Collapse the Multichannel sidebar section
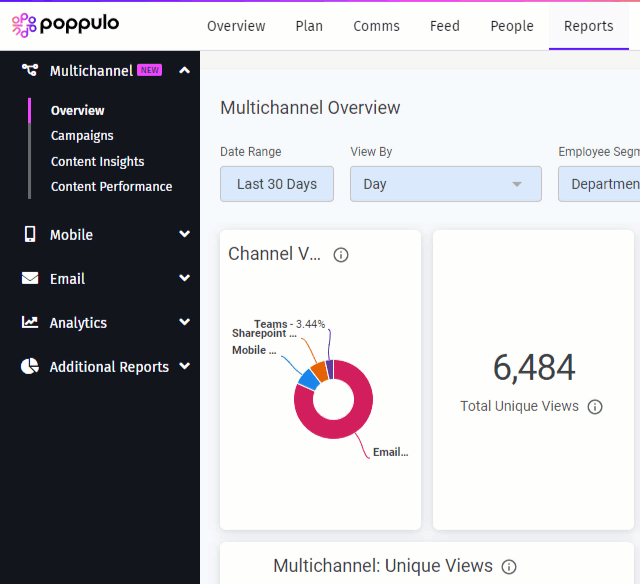The width and height of the screenshot is (640, 584). (184, 70)
